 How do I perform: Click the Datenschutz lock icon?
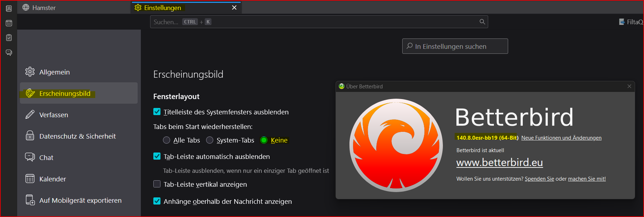30,135
